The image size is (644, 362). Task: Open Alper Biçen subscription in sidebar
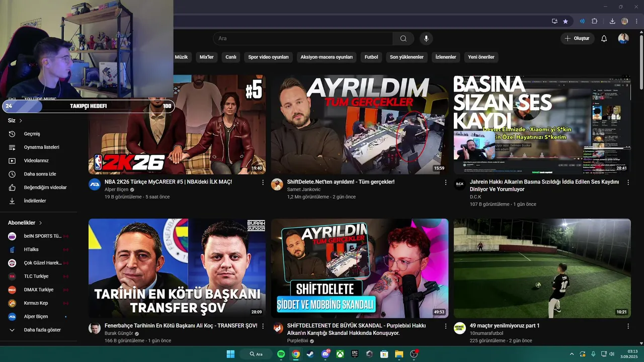(39, 317)
